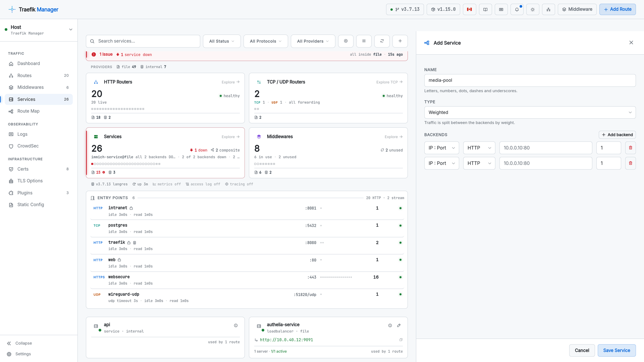The image size is (644, 362).
Task: Open the All Providers filter dropdown
Action: (313, 41)
